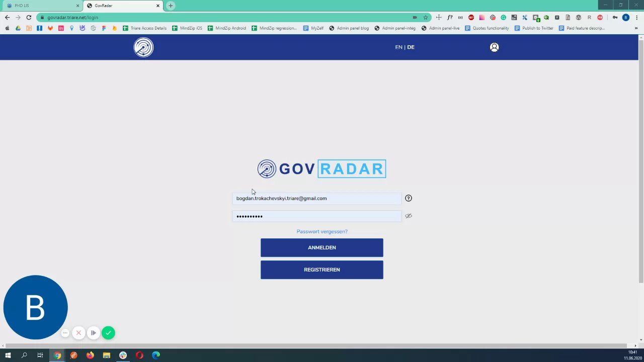Open Opera from the taskbar

139,355
